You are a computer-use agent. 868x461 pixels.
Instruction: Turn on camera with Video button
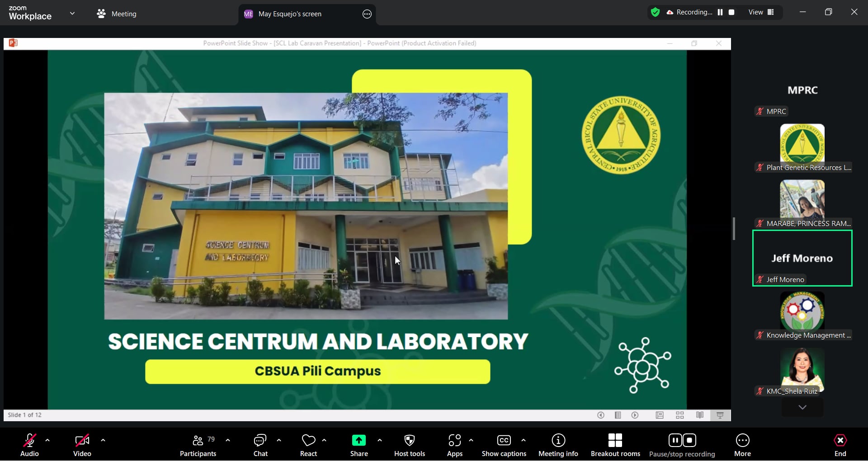(x=82, y=445)
